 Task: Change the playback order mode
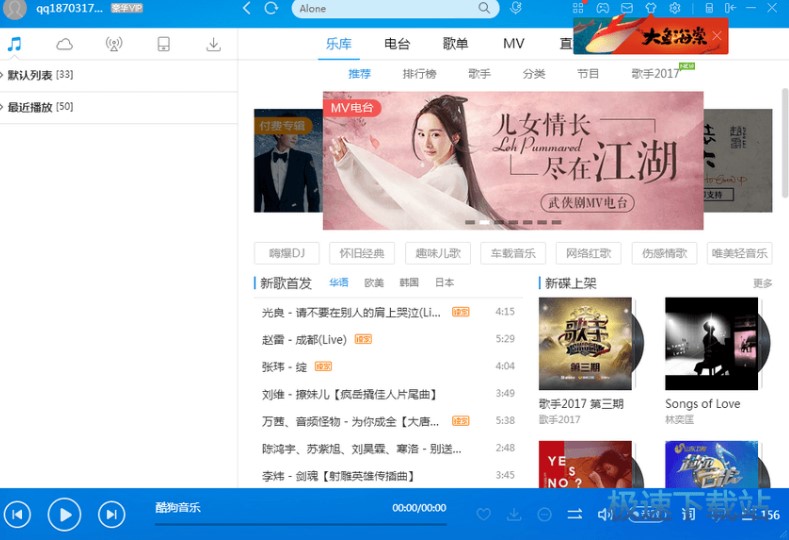(575, 514)
